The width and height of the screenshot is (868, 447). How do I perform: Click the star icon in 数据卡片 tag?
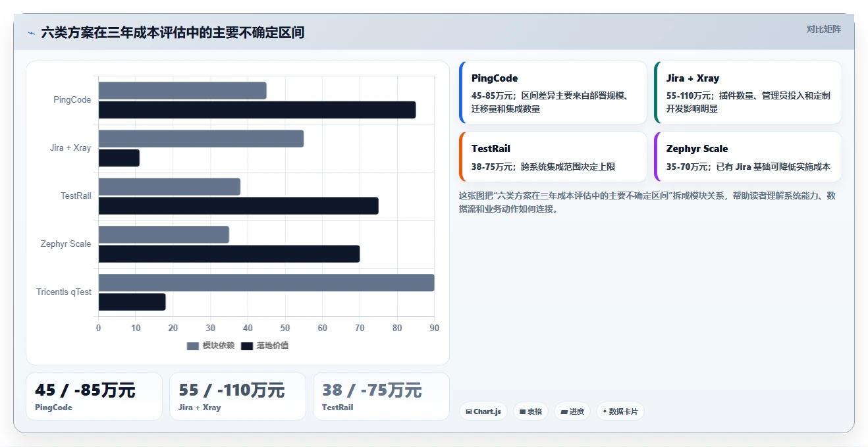click(605, 411)
